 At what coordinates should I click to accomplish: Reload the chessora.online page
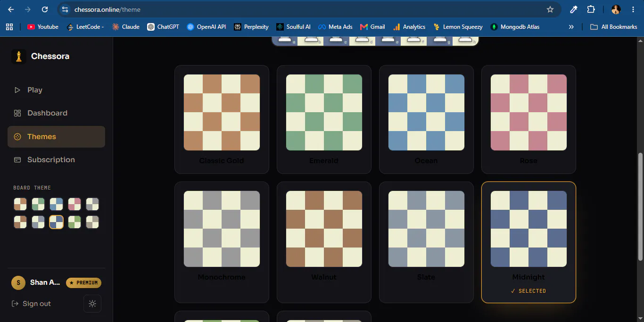[45, 9]
